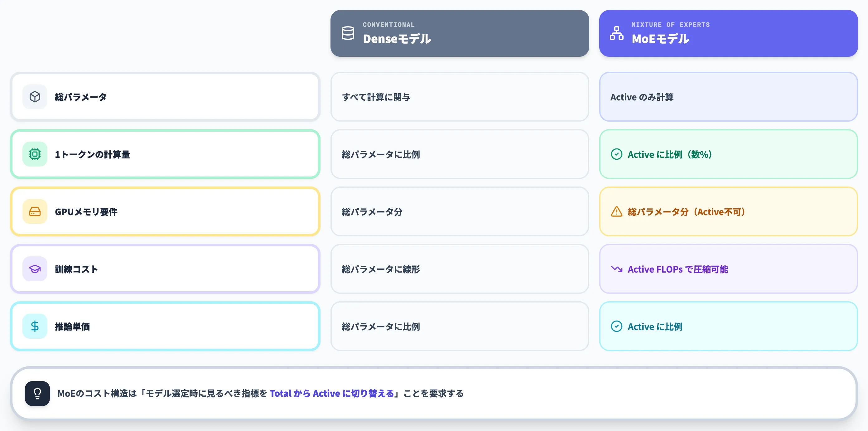
Task: Click the green CPU chip icon
Action: coord(35,154)
